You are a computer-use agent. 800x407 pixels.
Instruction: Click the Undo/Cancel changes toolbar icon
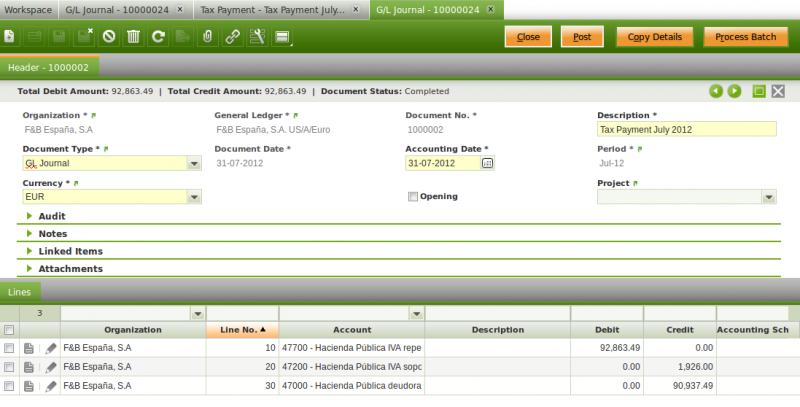point(108,37)
